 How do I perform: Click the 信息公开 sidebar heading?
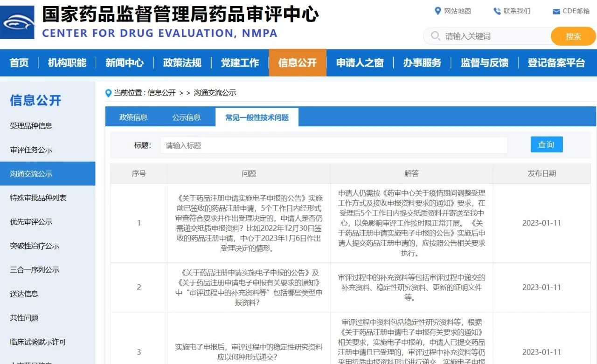click(x=35, y=100)
